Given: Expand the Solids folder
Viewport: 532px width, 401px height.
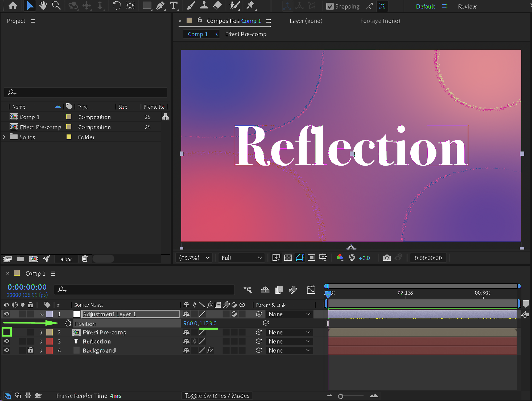Looking at the screenshot, I should pyautogui.click(x=4, y=137).
